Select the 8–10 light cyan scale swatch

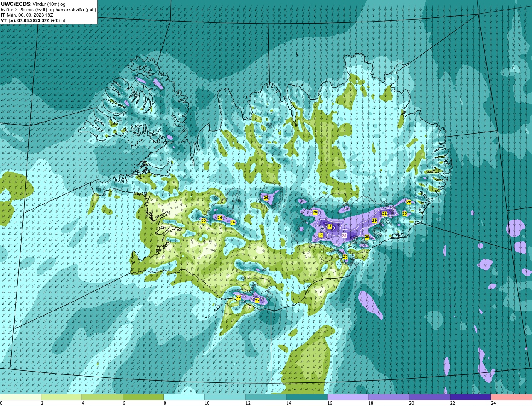(184, 397)
